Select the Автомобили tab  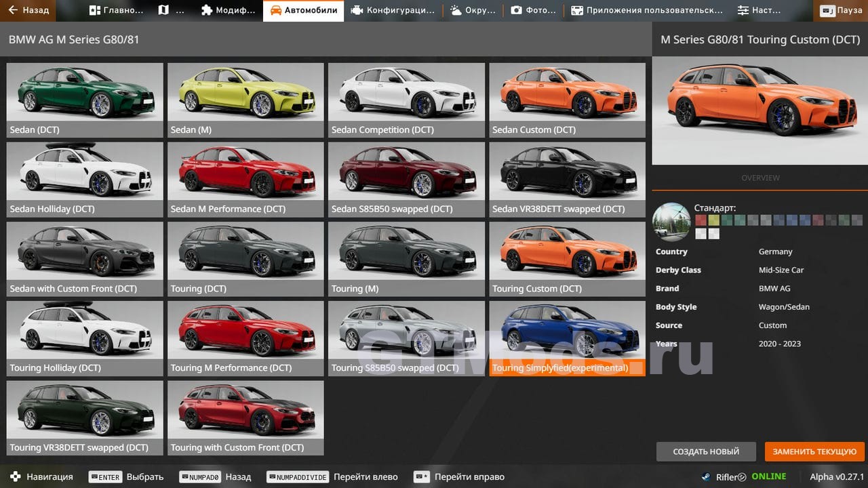[x=303, y=10]
